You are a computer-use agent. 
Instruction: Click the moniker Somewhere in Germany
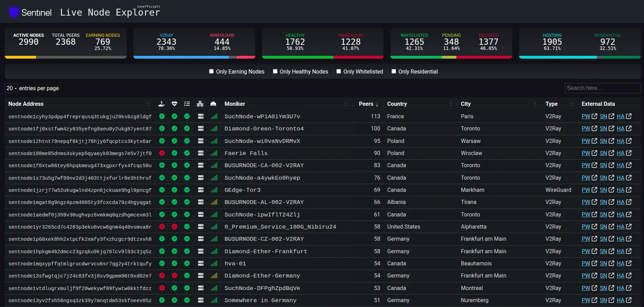click(260, 300)
